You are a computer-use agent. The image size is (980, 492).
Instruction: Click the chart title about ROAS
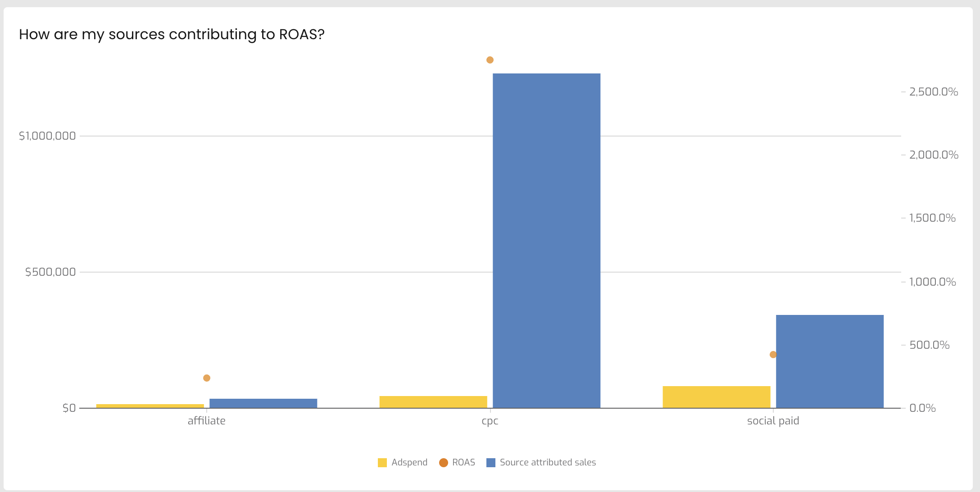coord(172,34)
